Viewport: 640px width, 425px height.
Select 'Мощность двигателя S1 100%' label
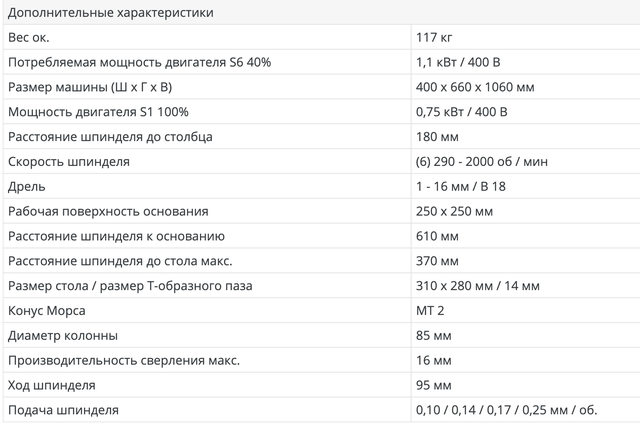point(98,111)
